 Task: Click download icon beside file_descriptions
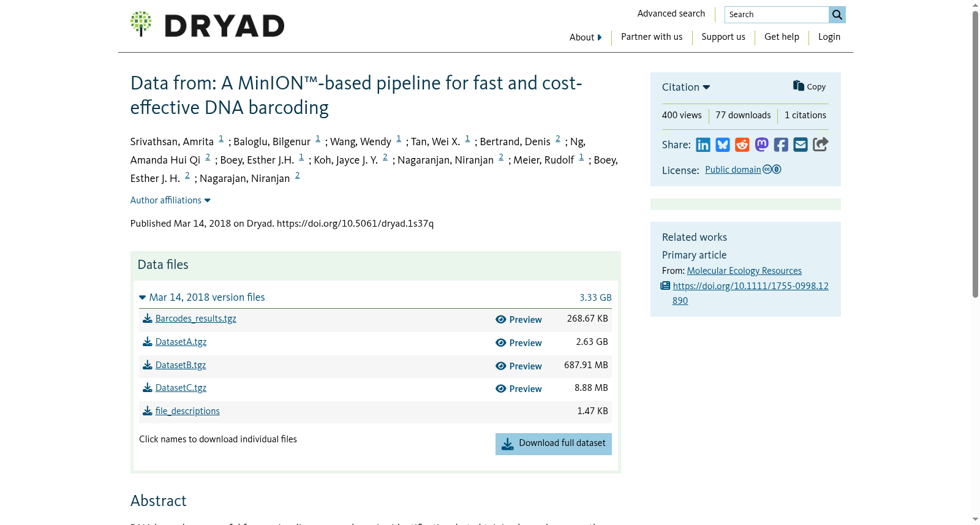point(148,411)
